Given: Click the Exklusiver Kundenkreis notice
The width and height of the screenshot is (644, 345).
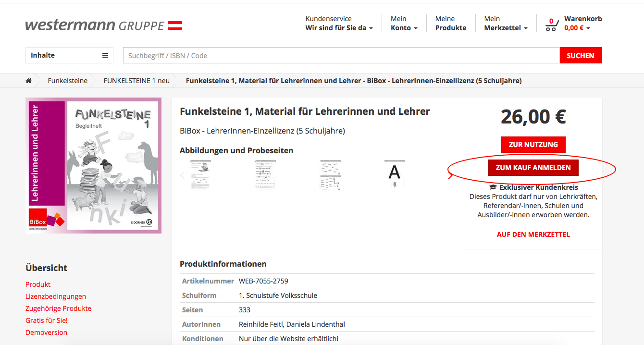Looking at the screenshot, I should 533,187.
